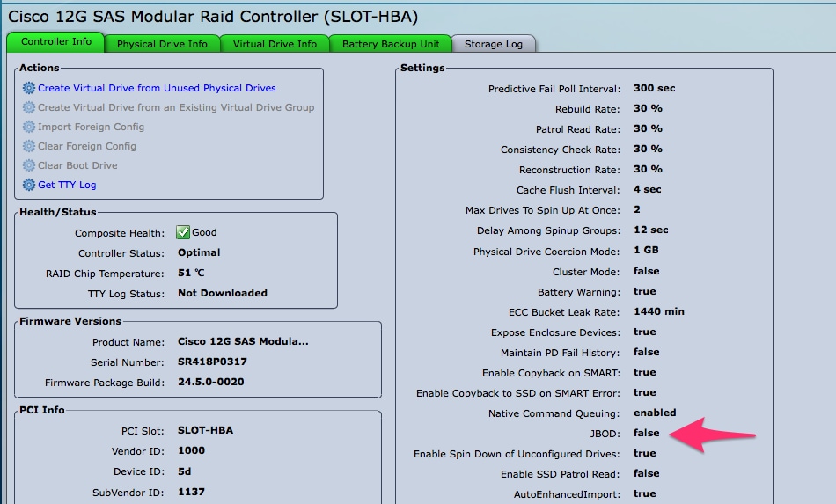Image resolution: width=836 pixels, height=504 pixels.
Task: Click the gear icon beside Clear Boot Drive
Action: click(29, 165)
